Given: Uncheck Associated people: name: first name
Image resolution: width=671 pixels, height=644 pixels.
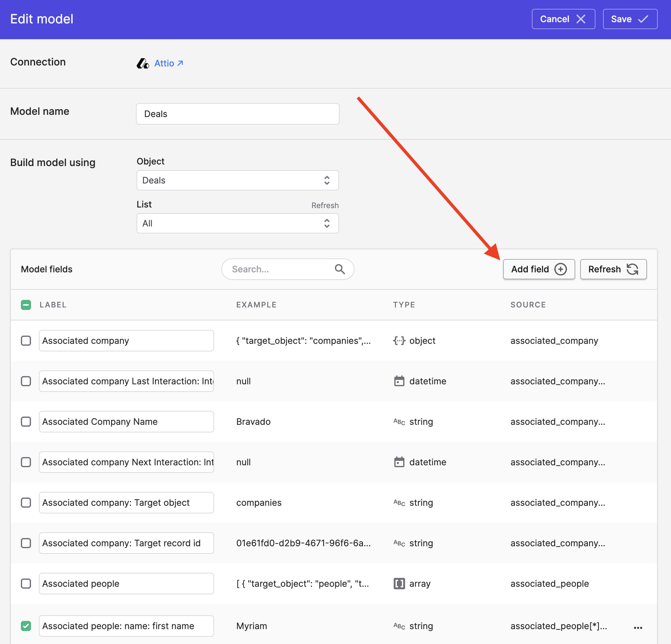Looking at the screenshot, I should (26, 626).
